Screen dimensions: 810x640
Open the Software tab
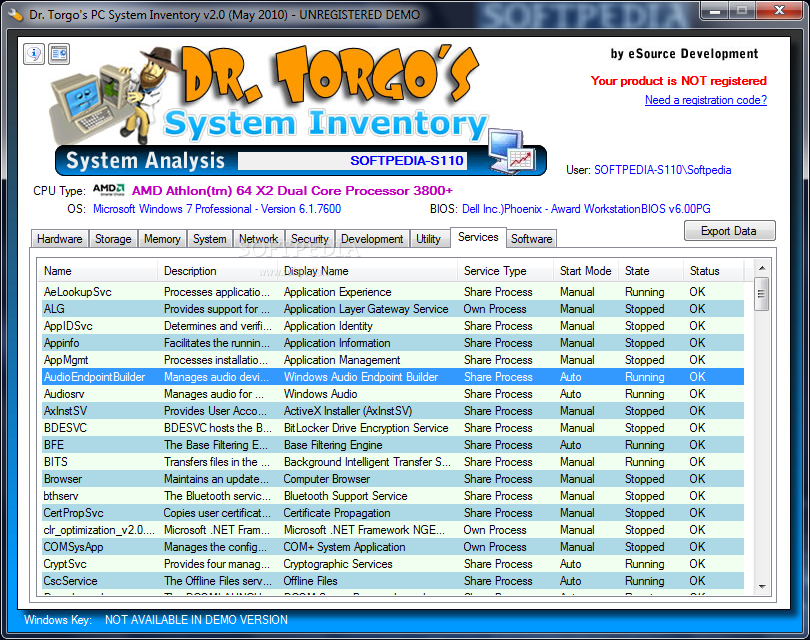pyautogui.click(x=532, y=239)
